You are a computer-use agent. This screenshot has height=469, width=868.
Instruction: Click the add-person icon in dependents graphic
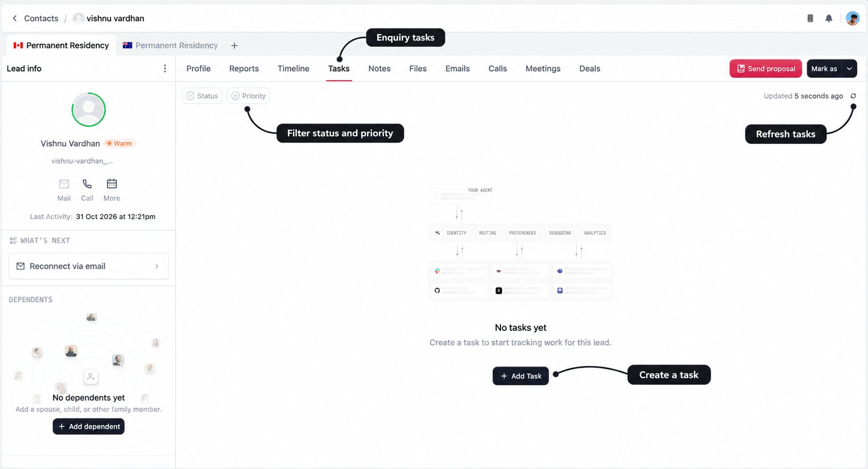(91, 376)
